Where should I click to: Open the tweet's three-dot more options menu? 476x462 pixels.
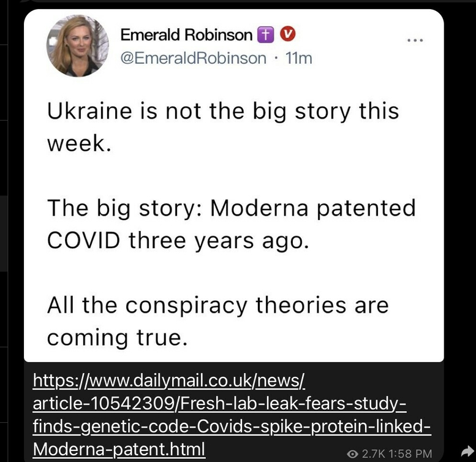click(x=415, y=40)
